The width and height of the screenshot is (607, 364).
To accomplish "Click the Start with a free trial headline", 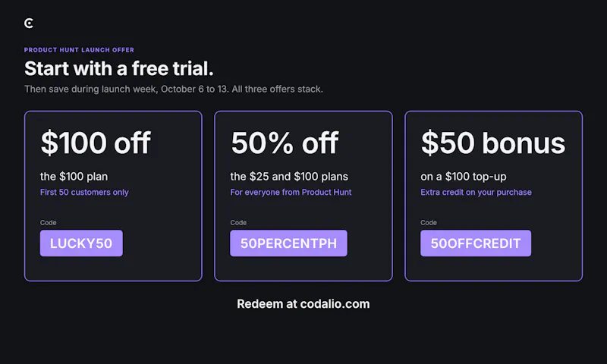I will coord(119,68).
